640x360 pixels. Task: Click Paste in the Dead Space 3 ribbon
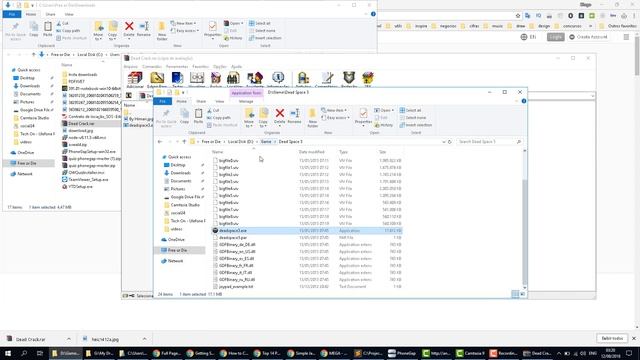pyautogui.click(x=198, y=116)
